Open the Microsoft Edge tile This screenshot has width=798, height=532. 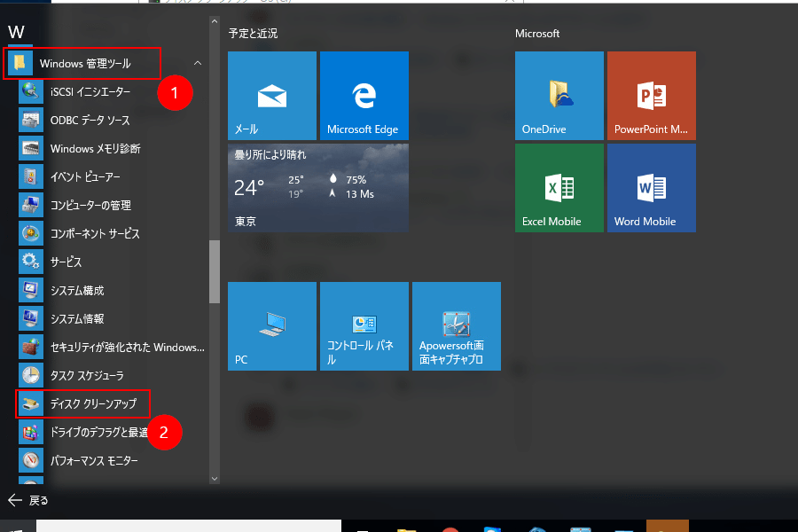coord(364,95)
